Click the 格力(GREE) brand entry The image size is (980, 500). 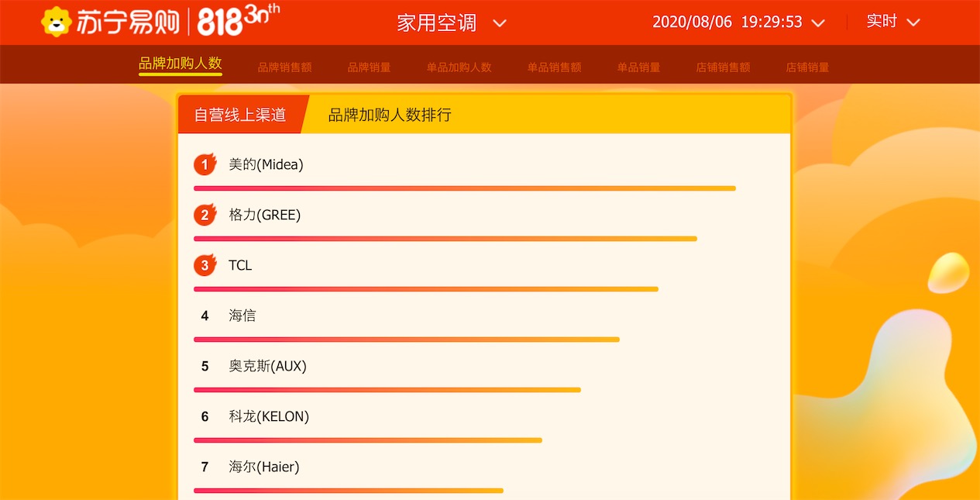pos(264,215)
